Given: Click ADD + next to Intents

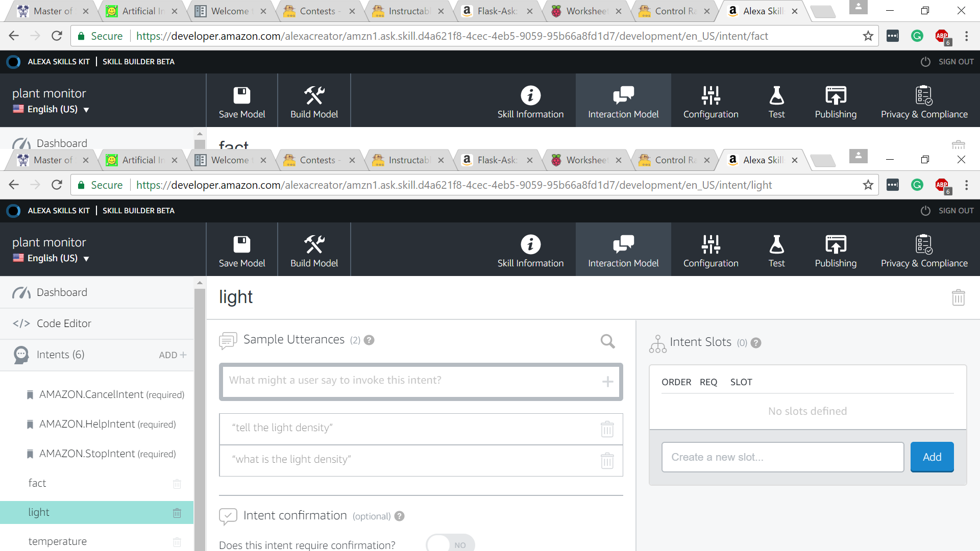Looking at the screenshot, I should pos(173,355).
